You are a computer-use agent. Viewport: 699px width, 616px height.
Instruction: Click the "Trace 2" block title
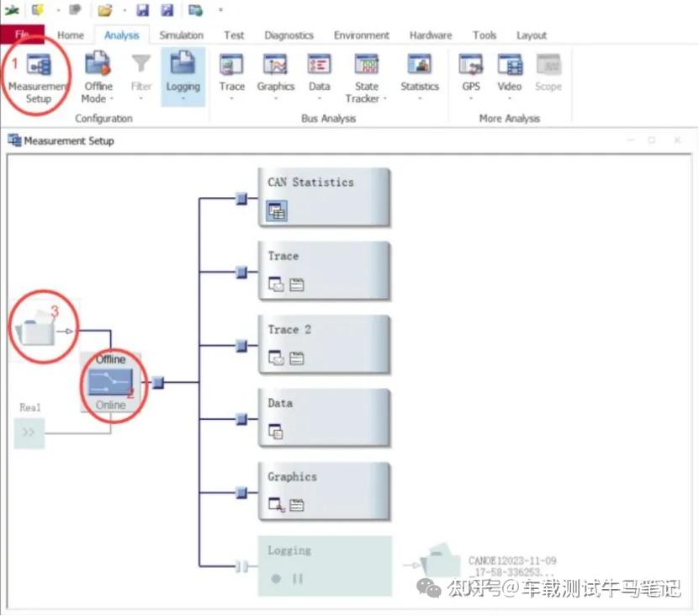point(289,330)
